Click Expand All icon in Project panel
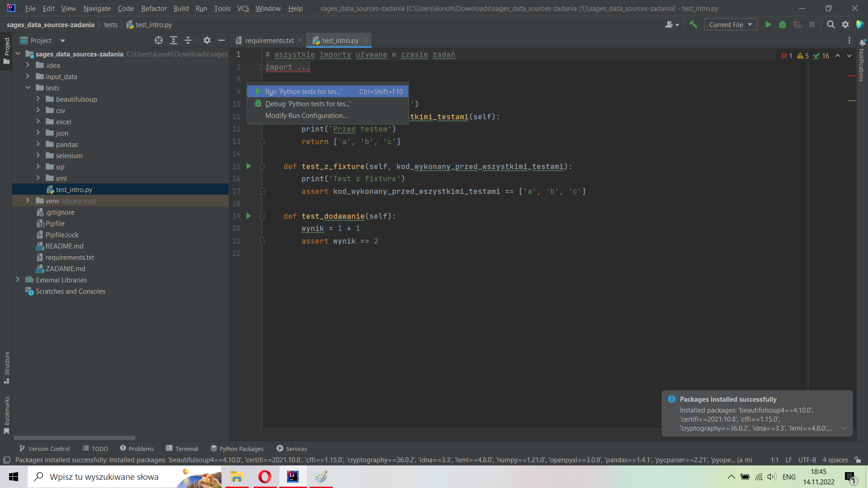 click(174, 40)
